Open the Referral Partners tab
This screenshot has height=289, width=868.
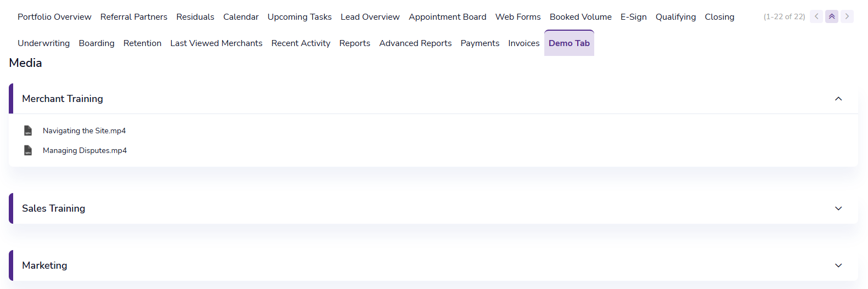click(134, 17)
